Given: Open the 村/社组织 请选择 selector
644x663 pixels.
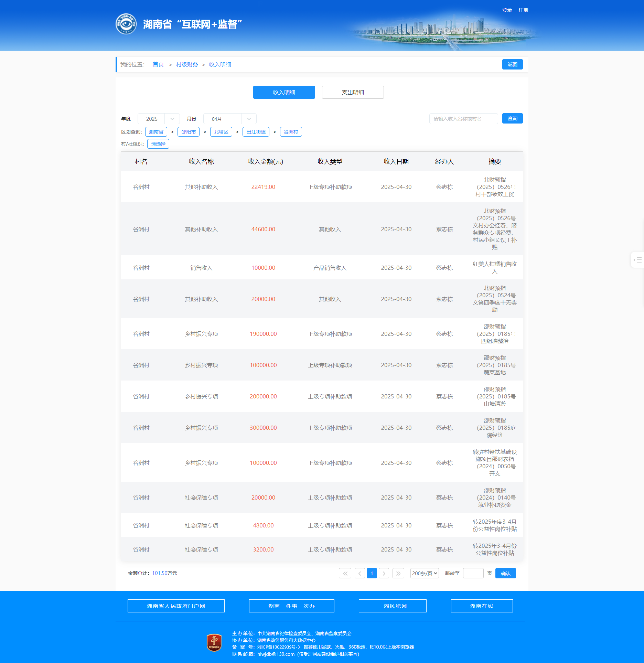Looking at the screenshot, I should 158,144.
